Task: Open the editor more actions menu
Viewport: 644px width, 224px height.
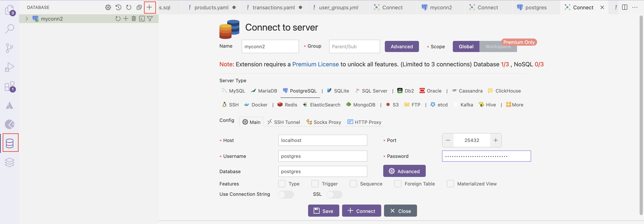Action: [x=635, y=7]
